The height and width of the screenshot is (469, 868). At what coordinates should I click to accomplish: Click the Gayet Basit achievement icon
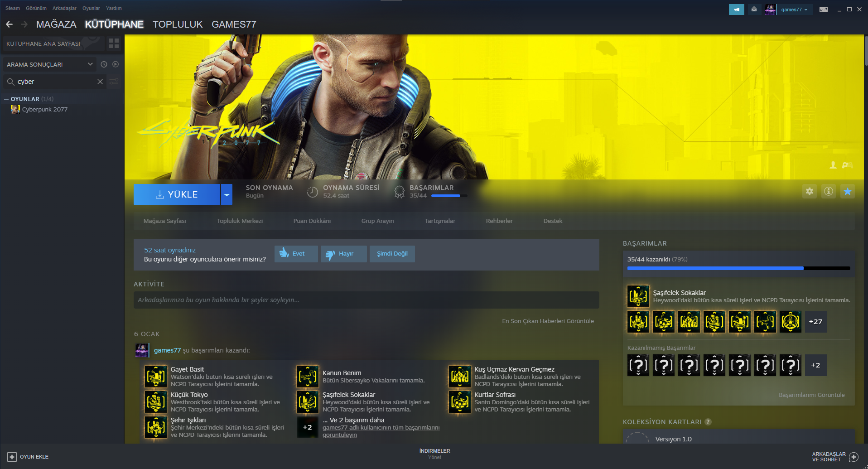(156, 377)
